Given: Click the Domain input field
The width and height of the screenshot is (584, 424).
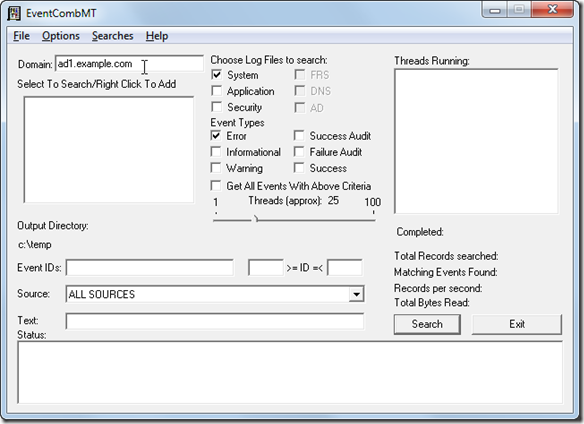Looking at the screenshot, I should (129, 64).
